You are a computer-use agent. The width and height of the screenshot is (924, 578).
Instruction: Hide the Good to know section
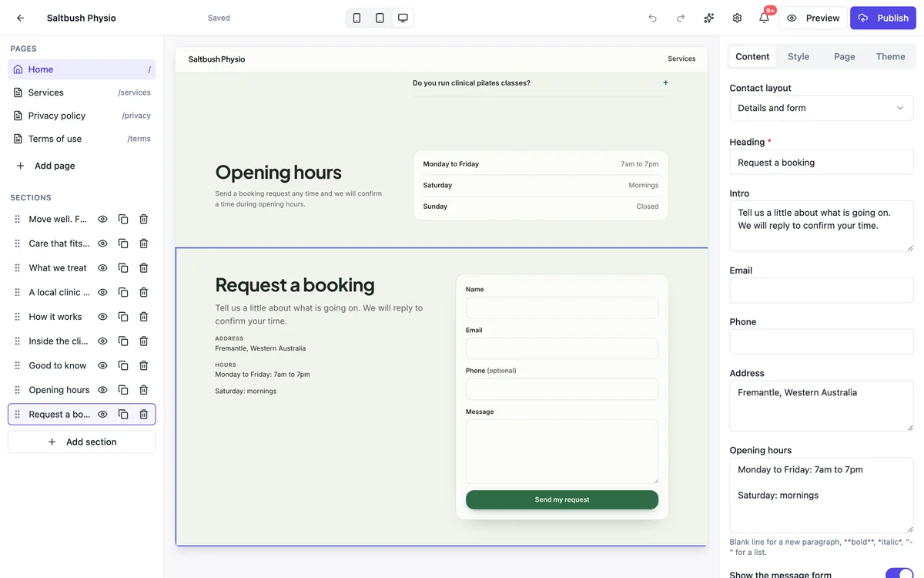[102, 365]
